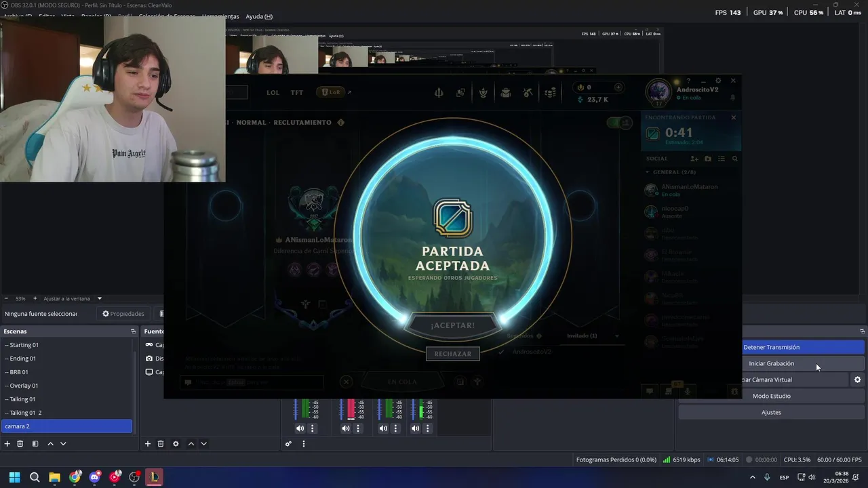Click ¡ACEPTAR! in League match popup
Viewport: 868px width, 488px height.
pos(452,325)
